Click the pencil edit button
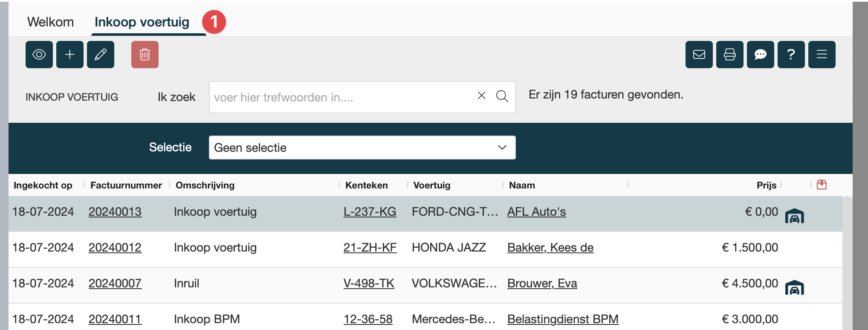This screenshot has height=330, width=868. pyautogui.click(x=101, y=55)
